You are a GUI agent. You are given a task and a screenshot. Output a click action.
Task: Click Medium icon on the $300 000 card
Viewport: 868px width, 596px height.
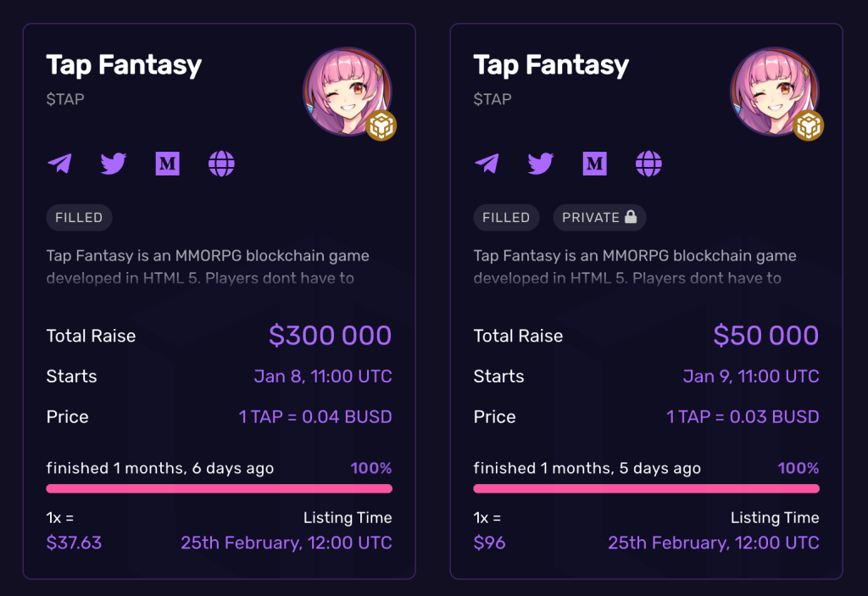(x=167, y=164)
